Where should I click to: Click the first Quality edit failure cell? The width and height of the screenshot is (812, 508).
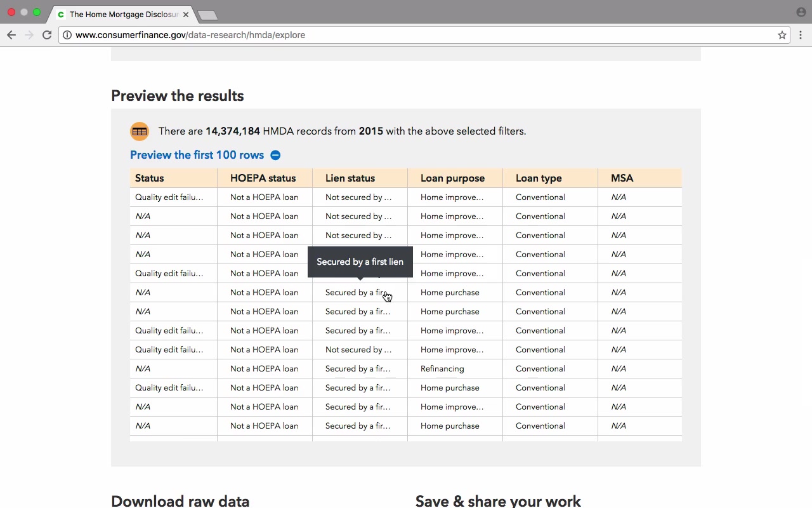173,197
